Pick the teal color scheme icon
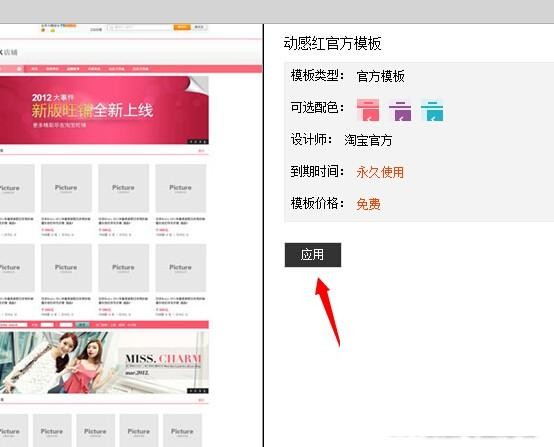This screenshot has height=447, width=554. pos(432,111)
